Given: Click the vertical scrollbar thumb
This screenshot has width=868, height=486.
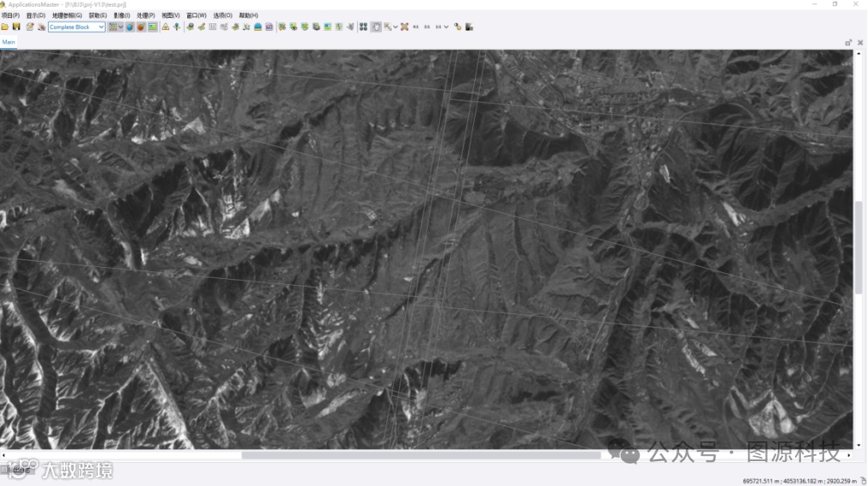Looking at the screenshot, I should [859, 248].
